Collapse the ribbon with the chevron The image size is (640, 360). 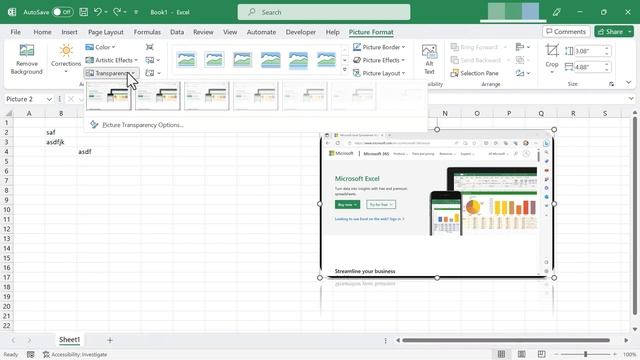click(x=629, y=83)
